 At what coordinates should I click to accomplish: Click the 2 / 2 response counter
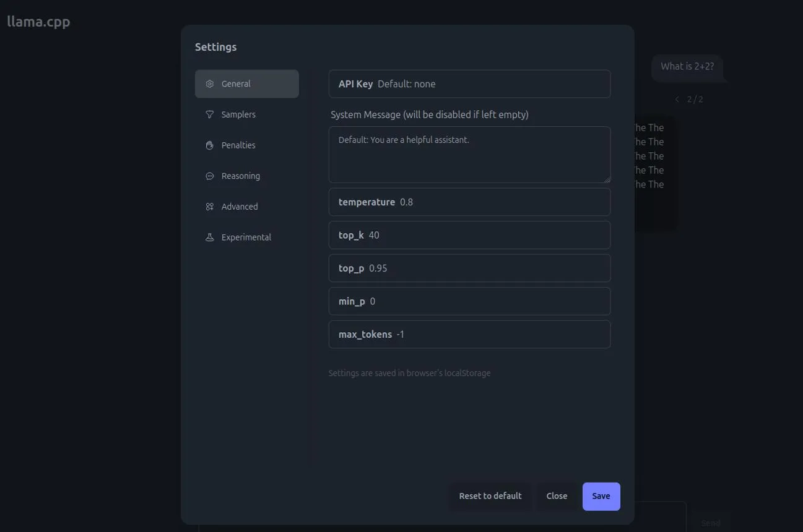point(695,99)
